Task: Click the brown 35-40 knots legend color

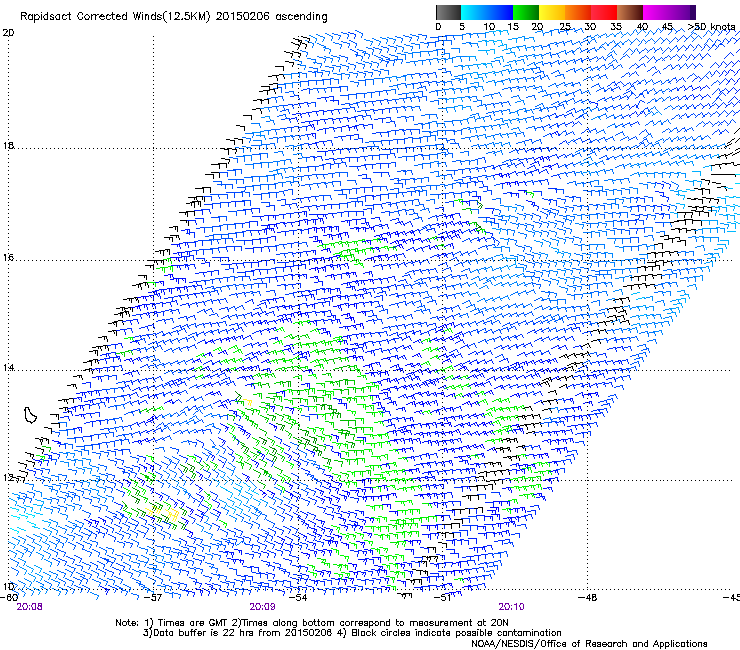Action: (x=630, y=12)
